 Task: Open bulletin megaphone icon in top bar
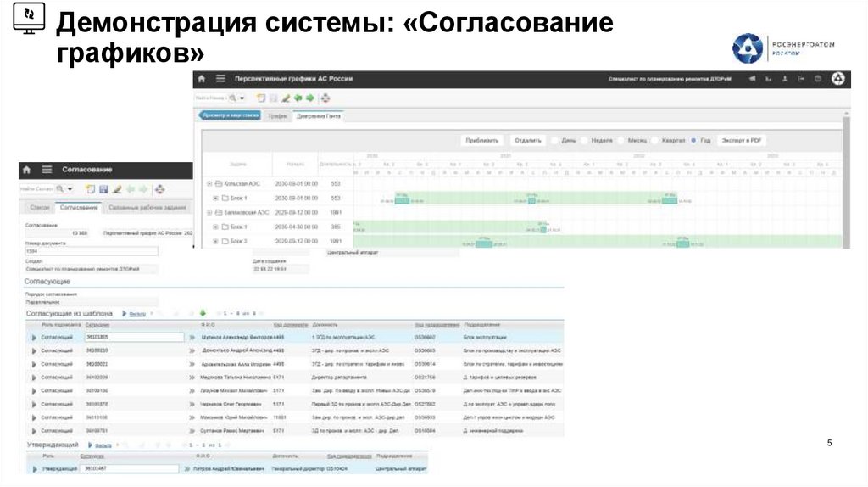tap(752, 79)
